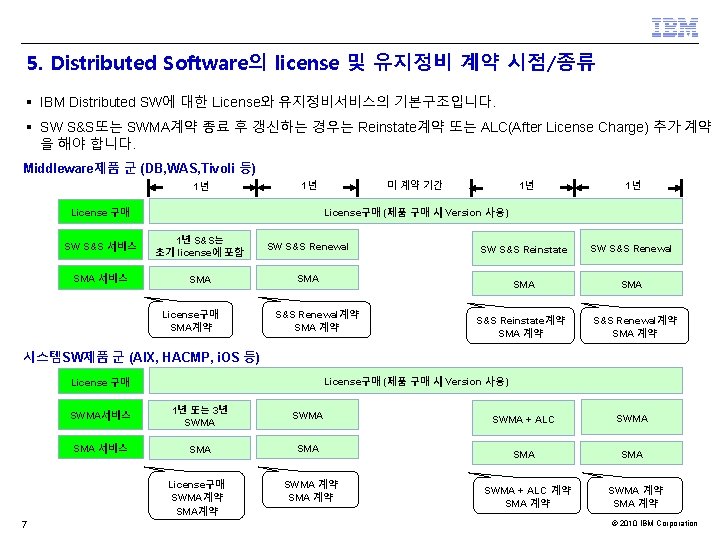The image size is (720, 540).
Task: Click the green "SW S&S 서비스" label
Action: pos(101,246)
